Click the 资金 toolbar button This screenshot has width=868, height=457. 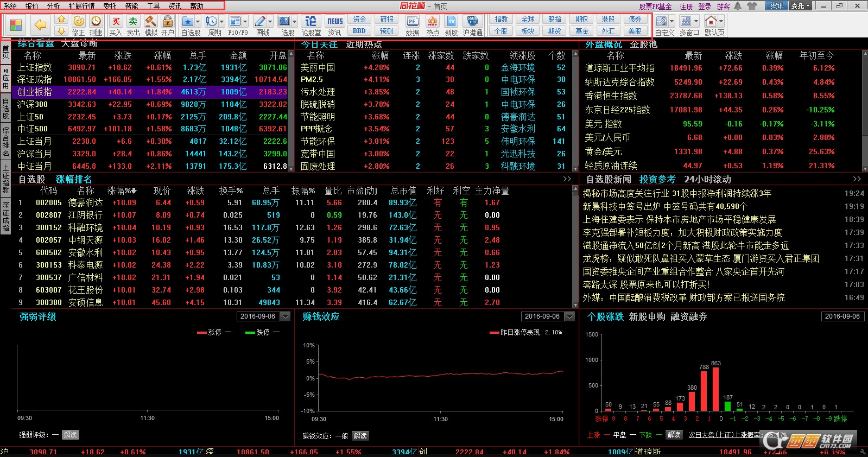tap(359, 20)
